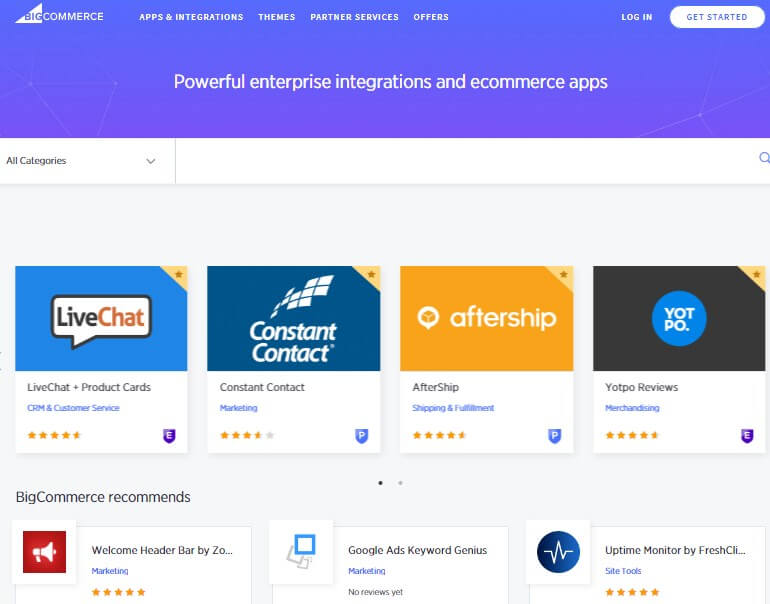Click the featured star badge on LiveChat
This screenshot has height=604, width=770.
tap(178, 274)
